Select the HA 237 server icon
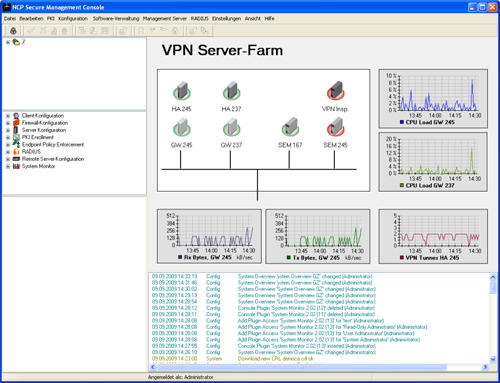The height and width of the screenshot is (383, 500). tap(231, 91)
